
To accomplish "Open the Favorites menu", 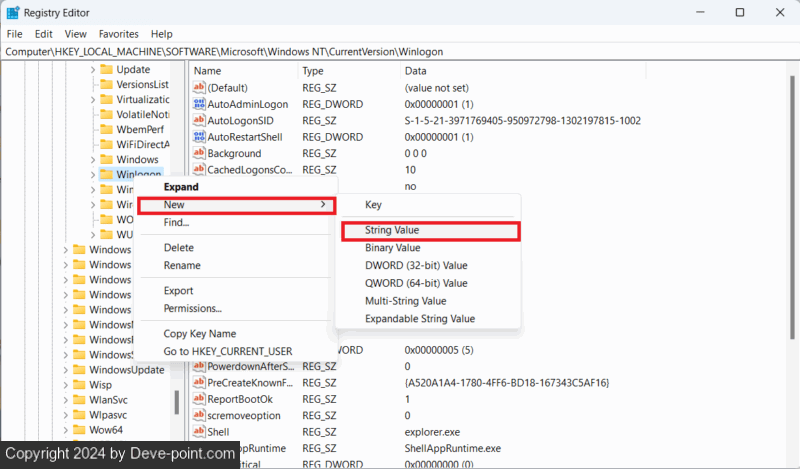I will (118, 34).
